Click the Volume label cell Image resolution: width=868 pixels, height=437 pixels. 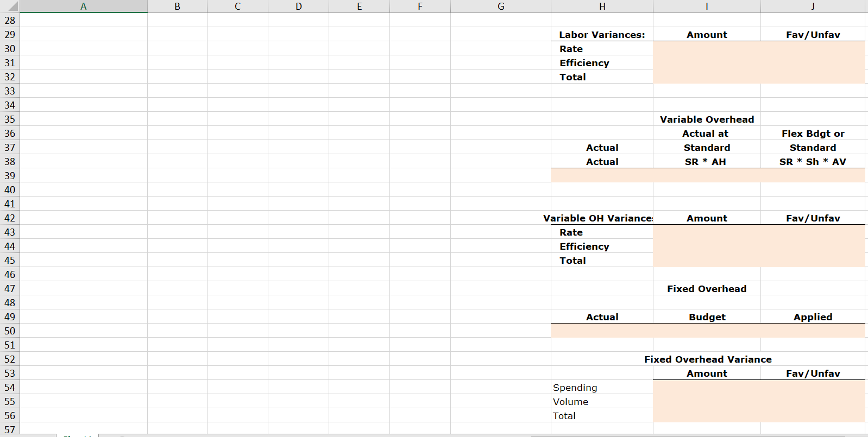click(x=602, y=402)
